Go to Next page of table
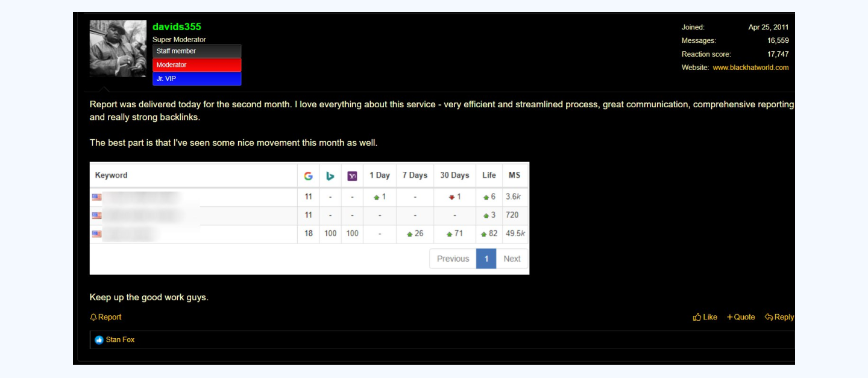This screenshot has width=868, height=378. point(512,259)
